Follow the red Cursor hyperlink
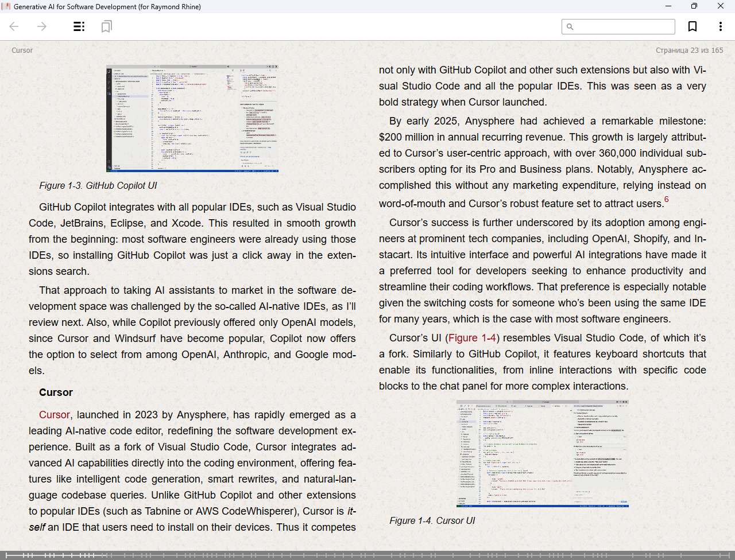Viewport: 735px width, 560px height. (x=54, y=415)
